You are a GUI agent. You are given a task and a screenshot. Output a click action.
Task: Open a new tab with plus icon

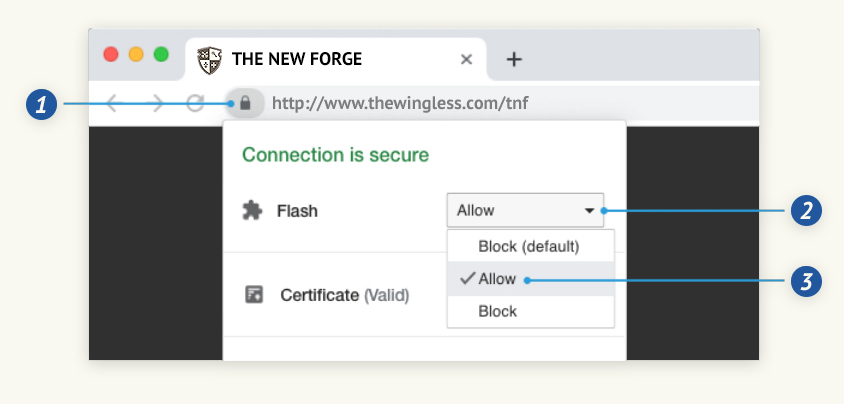pyautogui.click(x=514, y=59)
